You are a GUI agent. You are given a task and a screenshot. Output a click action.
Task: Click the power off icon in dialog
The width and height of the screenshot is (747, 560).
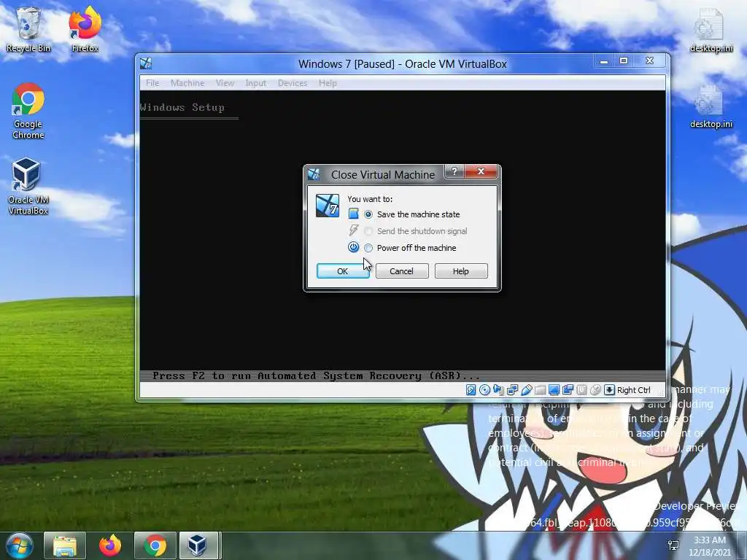(x=353, y=247)
